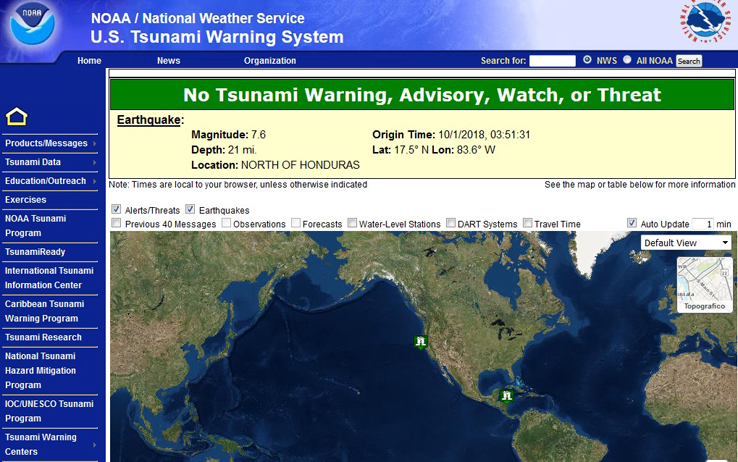This screenshot has width=738, height=462.
Task: Click the earthquake marker near Honduras
Action: (506, 396)
